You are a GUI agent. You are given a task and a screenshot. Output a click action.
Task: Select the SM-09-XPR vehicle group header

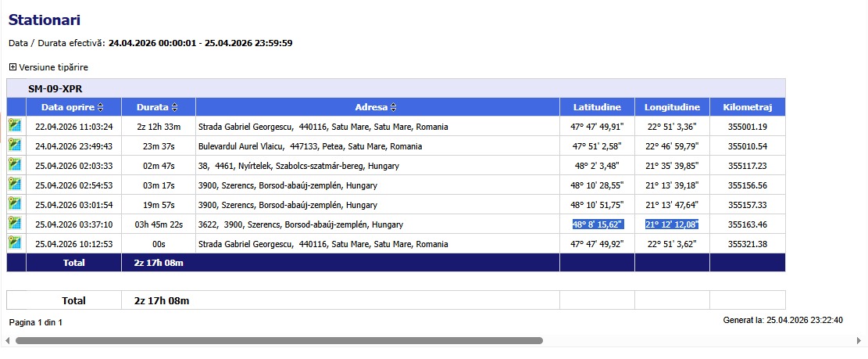point(396,88)
